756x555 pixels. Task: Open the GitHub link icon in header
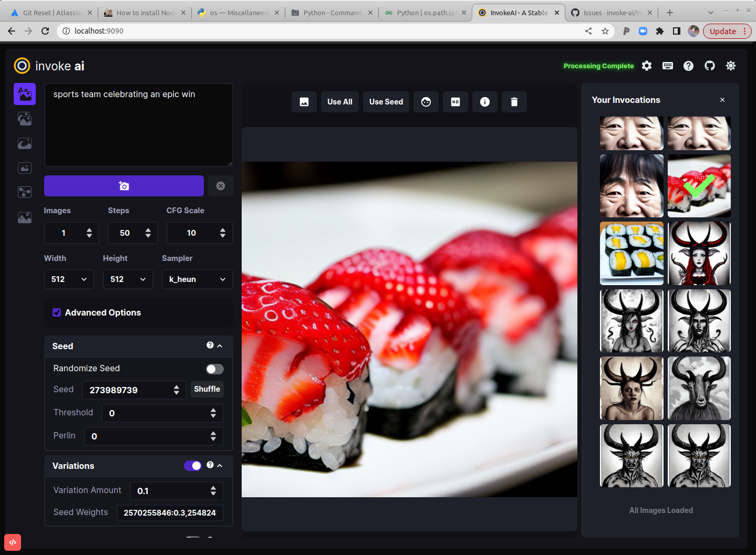click(710, 66)
